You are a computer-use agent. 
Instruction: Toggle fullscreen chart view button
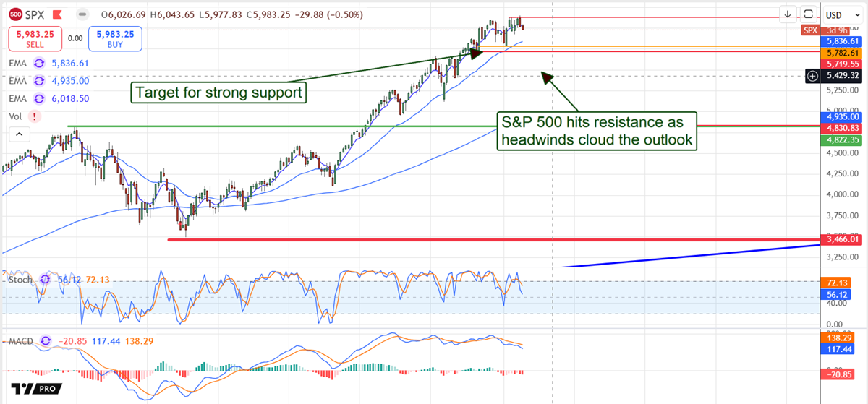(809, 14)
